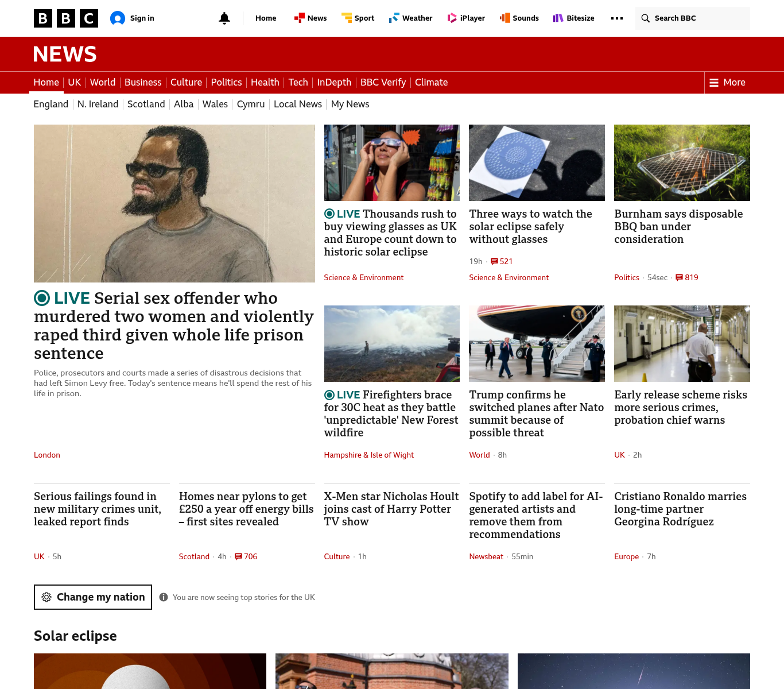Open the Alba regional link
This screenshot has height=689, width=784.
coord(184,104)
